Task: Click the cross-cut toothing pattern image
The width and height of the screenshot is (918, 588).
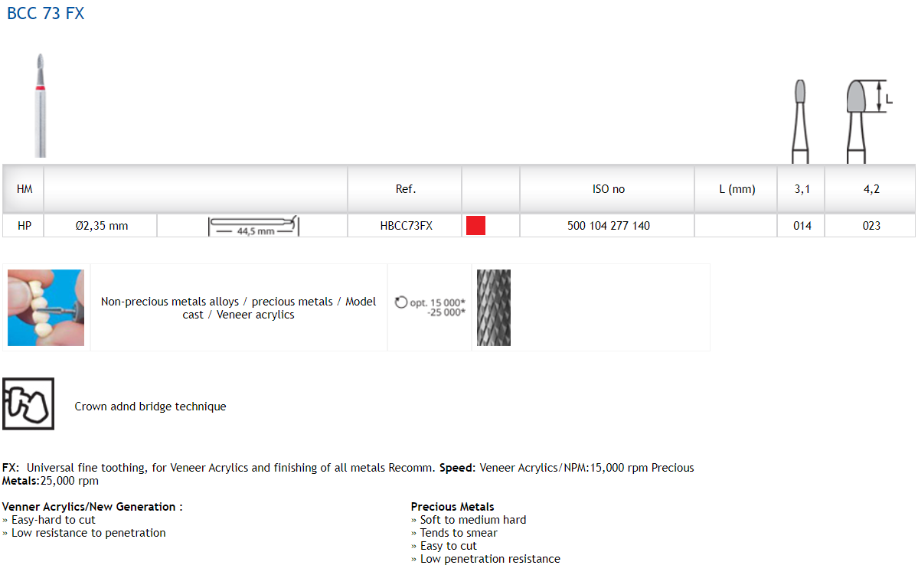Action: (x=493, y=307)
